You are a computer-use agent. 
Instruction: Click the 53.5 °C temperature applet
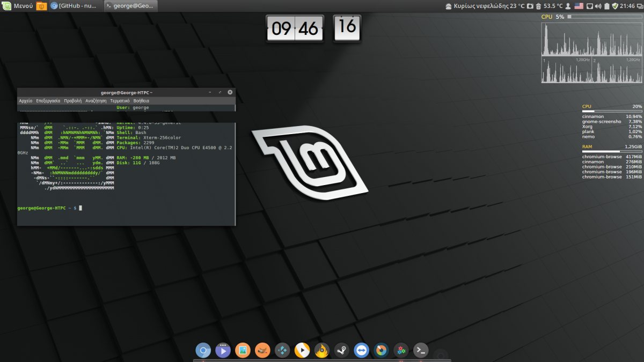(x=553, y=6)
